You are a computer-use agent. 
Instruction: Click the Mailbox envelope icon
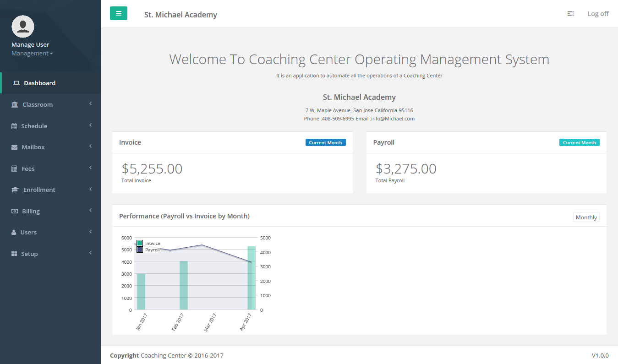(14, 147)
